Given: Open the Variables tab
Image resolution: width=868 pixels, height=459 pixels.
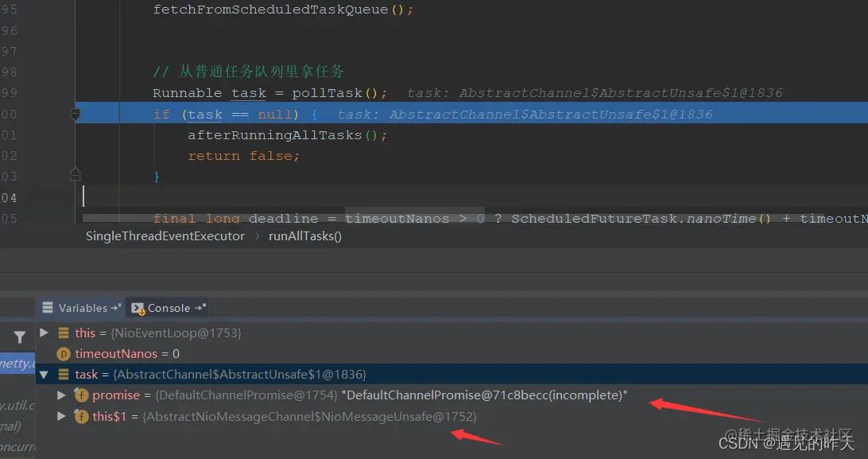Looking at the screenshot, I should [81, 308].
